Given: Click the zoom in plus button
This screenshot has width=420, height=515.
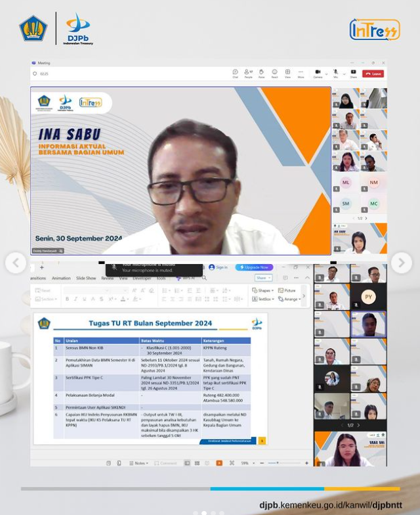Looking at the screenshot, I should pyautogui.click(x=307, y=463).
